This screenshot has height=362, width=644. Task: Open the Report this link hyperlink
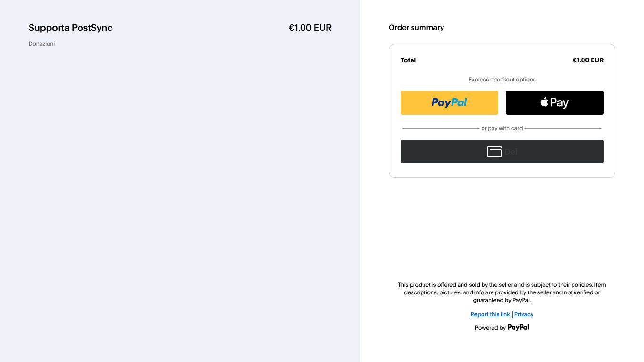(490, 314)
